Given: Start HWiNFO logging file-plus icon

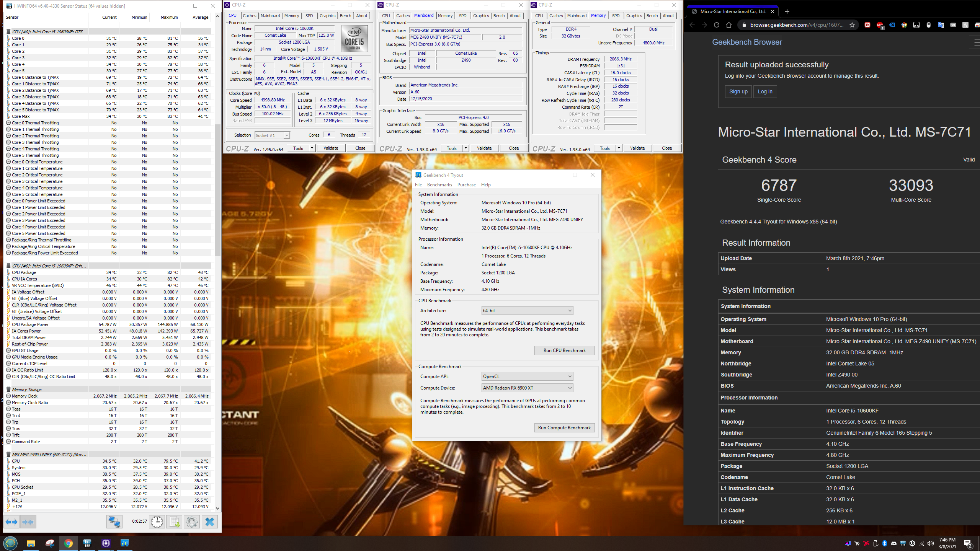Looking at the screenshot, I should [x=175, y=522].
